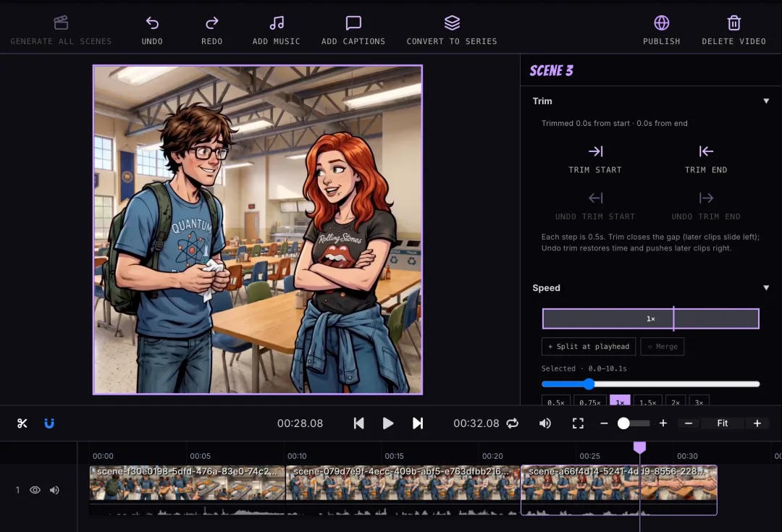The image size is (782, 532).
Task: Collapse the Trim section
Action: coord(766,101)
